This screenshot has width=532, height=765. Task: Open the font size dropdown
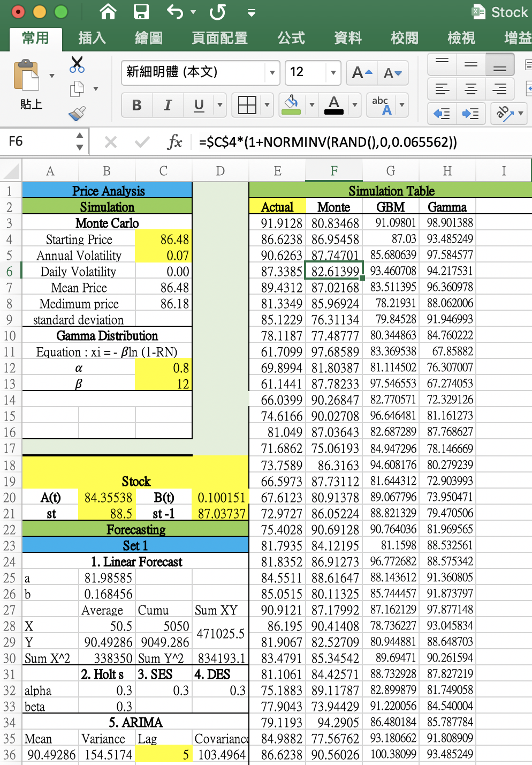pyautogui.click(x=333, y=72)
